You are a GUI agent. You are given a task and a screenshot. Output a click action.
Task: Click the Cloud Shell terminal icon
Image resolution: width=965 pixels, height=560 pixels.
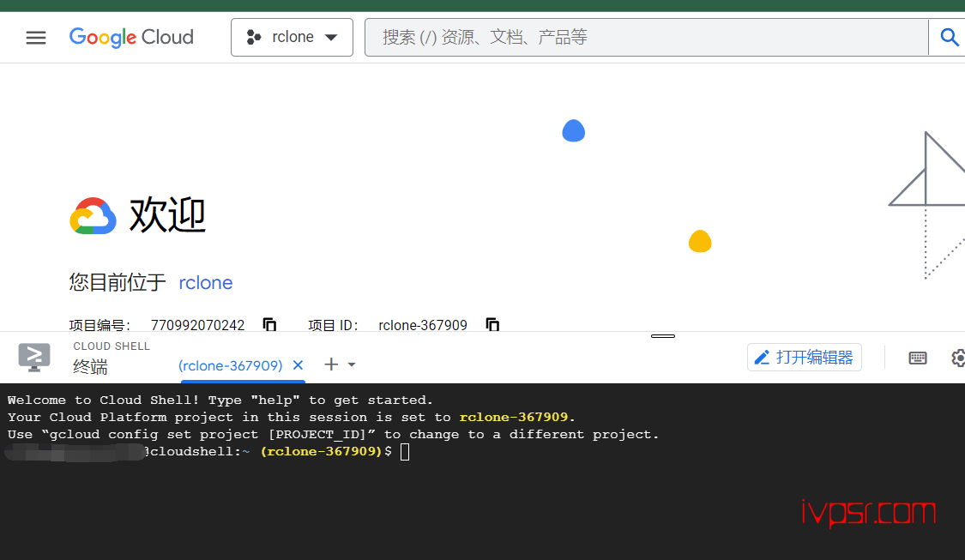click(x=34, y=357)
